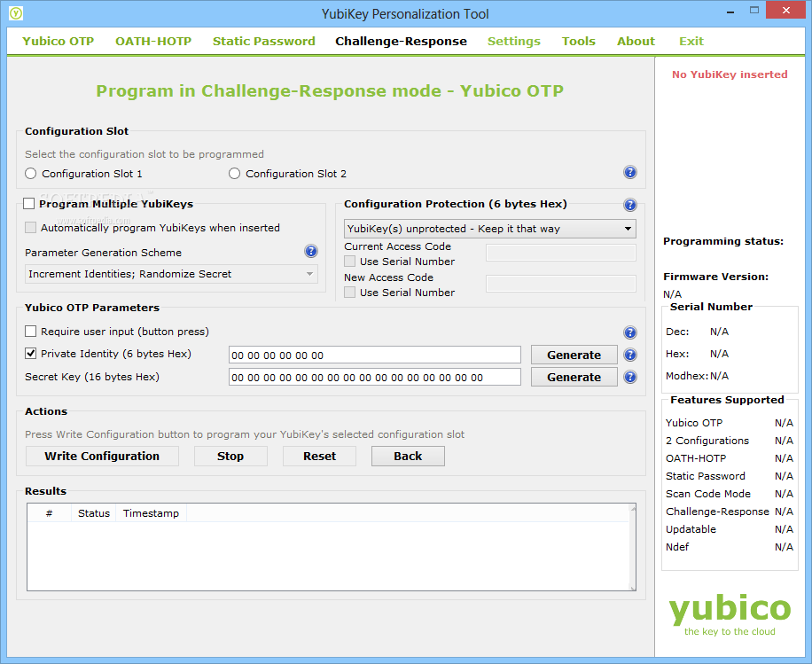Open the Settings tab
Viewport: 812px width, 664px height.
514,41
